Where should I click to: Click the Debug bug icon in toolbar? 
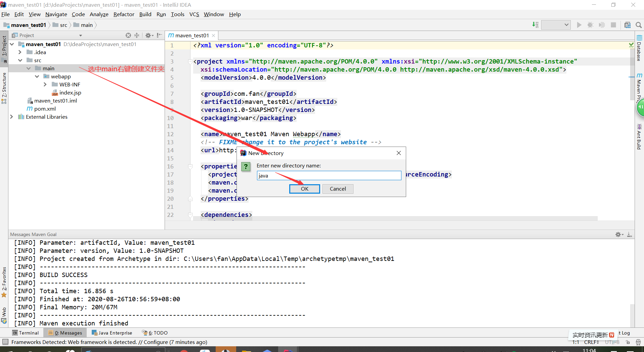590,25
